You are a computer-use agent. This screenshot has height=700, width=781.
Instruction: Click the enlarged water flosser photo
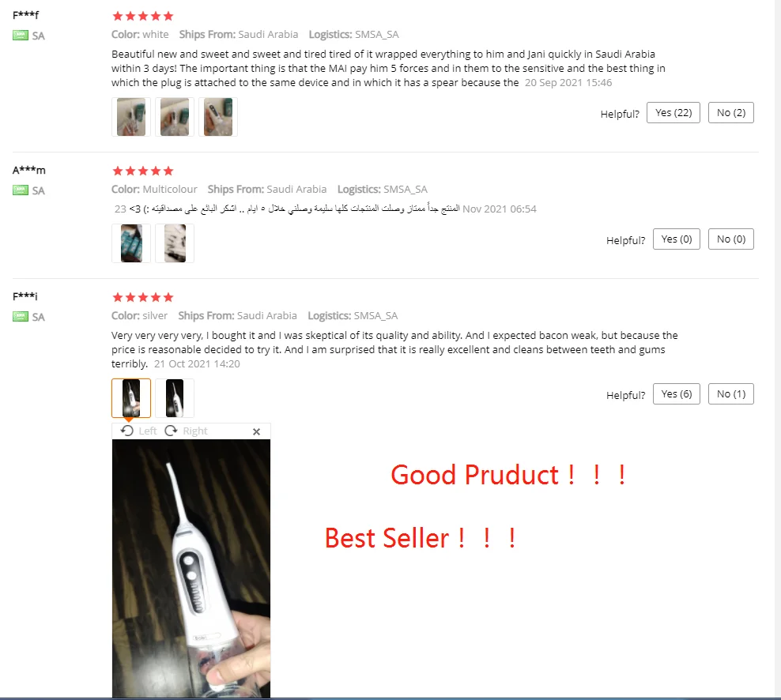[x=191, y=568]
